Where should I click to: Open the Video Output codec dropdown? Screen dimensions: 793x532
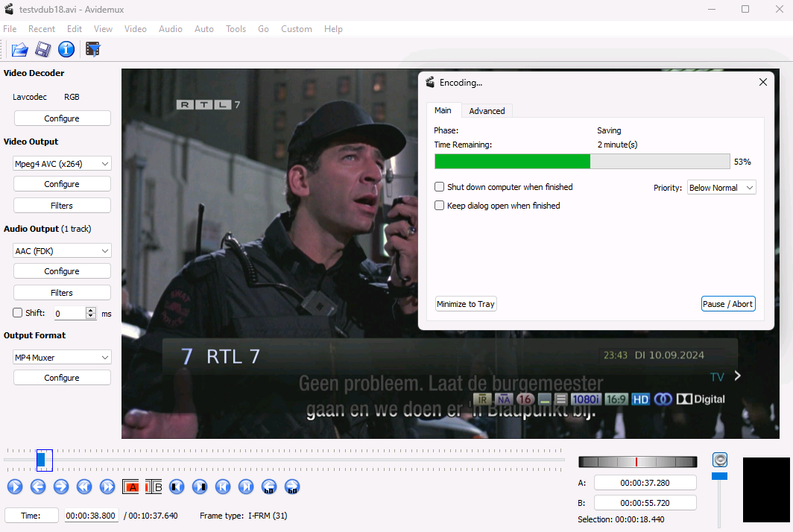pos(62,163)
